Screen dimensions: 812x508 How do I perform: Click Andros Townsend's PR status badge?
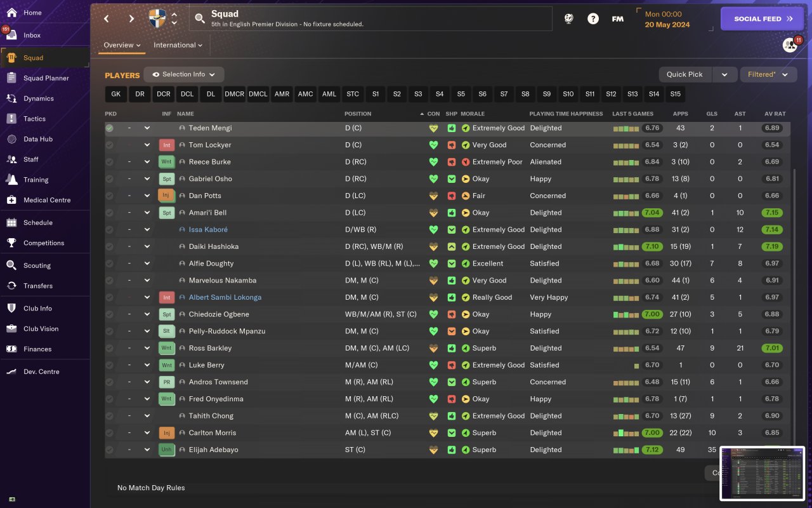(x=166, y=382)
